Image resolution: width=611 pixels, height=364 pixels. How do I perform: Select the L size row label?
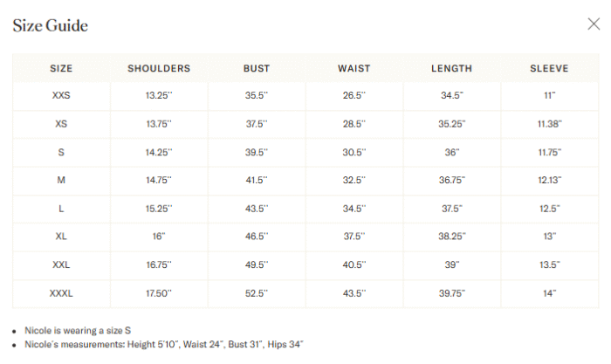pos(61,209)
